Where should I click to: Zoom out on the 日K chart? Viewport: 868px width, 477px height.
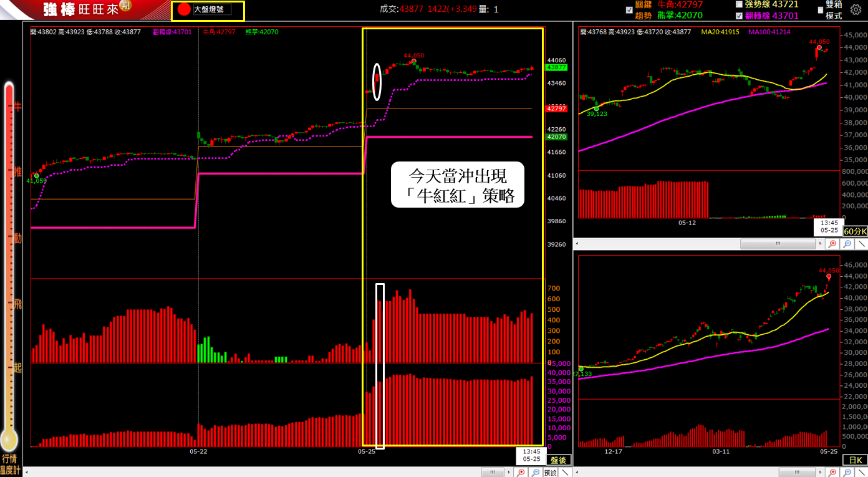tap(847, 473)
